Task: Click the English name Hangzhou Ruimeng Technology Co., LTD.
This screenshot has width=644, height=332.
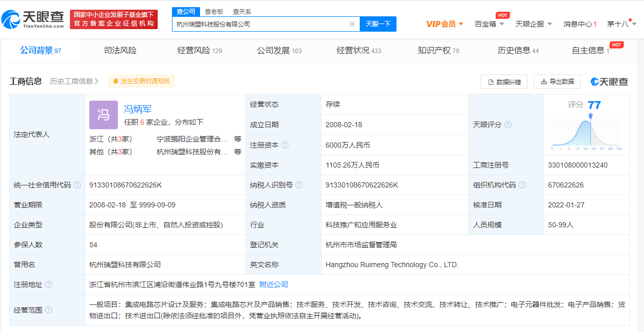Action: pos(392,265)
